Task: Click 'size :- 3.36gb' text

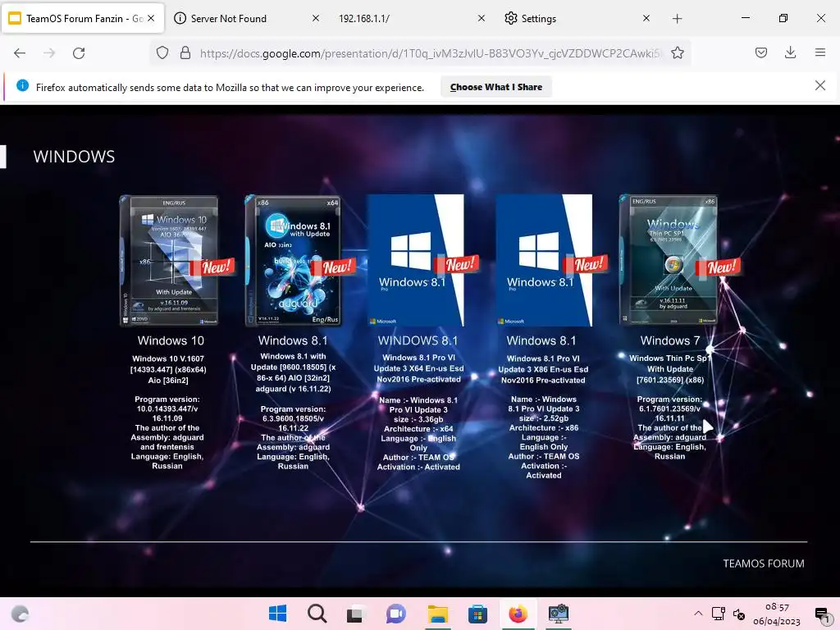Action: click(418, 419)
